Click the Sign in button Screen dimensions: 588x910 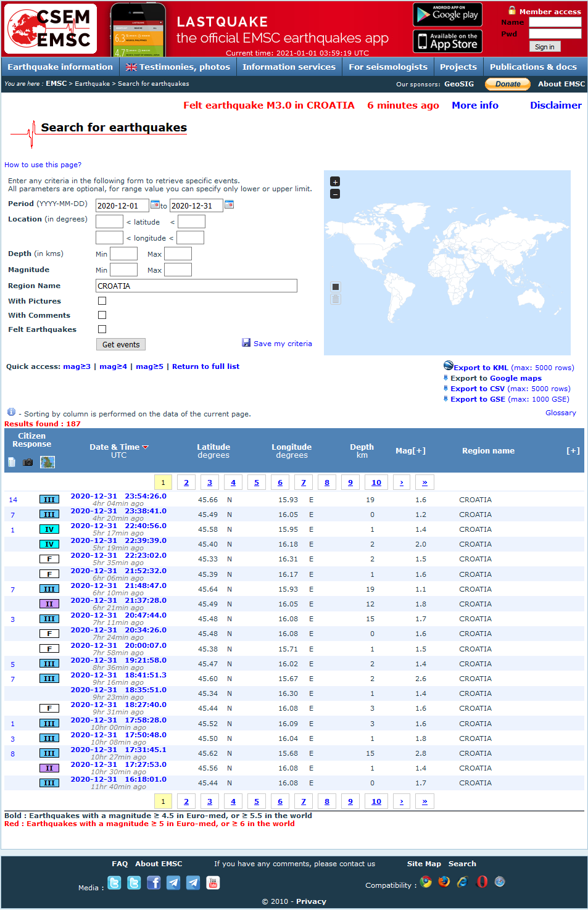pyautogui.click(x=545, y=47)
